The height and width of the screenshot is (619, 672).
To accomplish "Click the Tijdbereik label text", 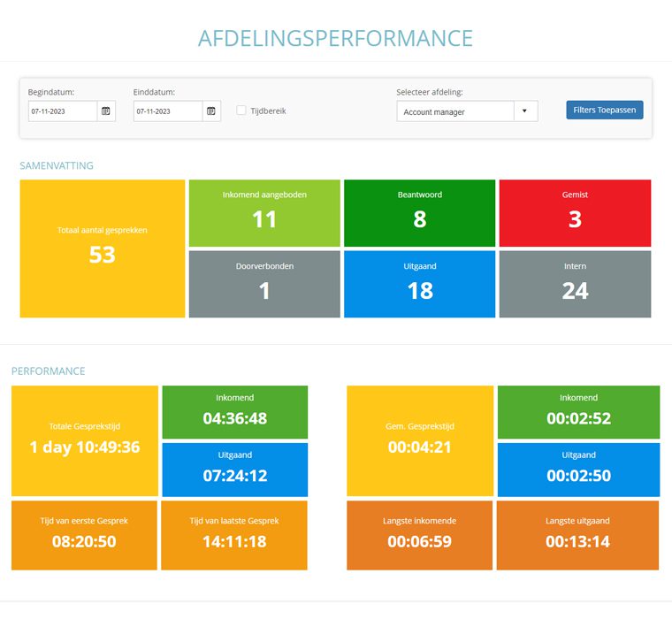I will (x=268, y=111).
